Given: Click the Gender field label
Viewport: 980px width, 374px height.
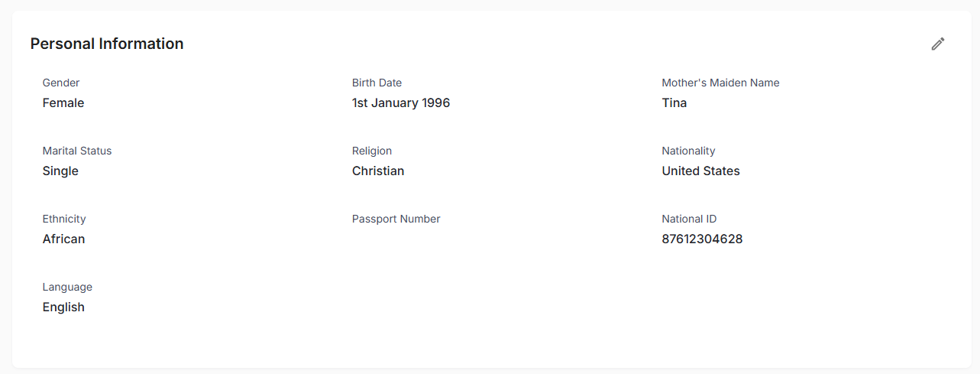Looking at the screenshot, I should click(x=61, y=83).
